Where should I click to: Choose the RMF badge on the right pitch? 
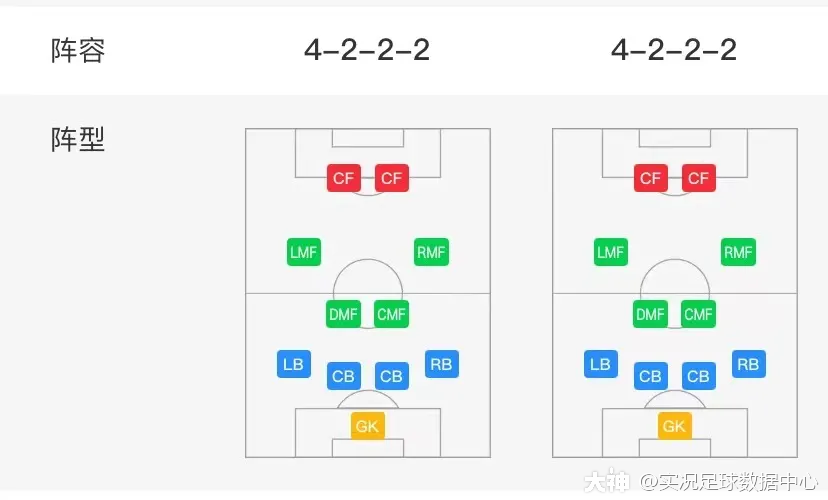738,253
